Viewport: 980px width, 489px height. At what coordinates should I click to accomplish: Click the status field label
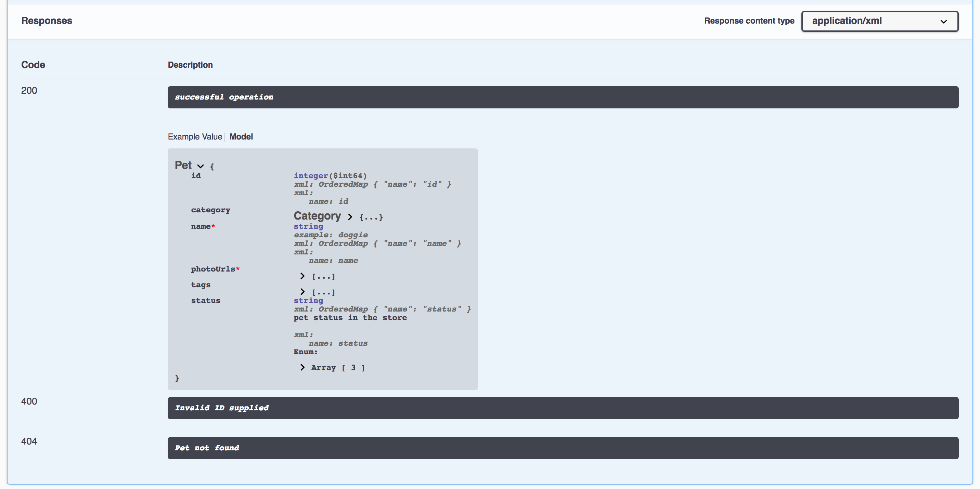[x=205, y=300]
